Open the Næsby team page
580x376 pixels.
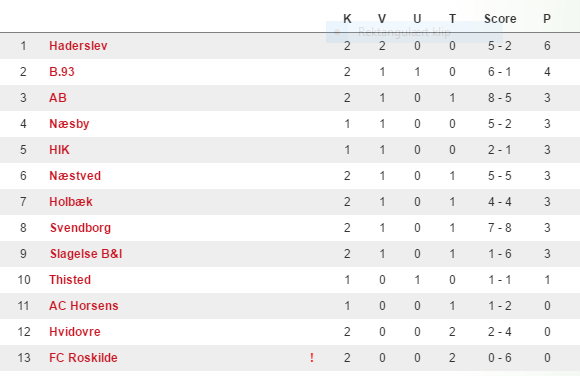pyautogui.click(x=69, y=124)
